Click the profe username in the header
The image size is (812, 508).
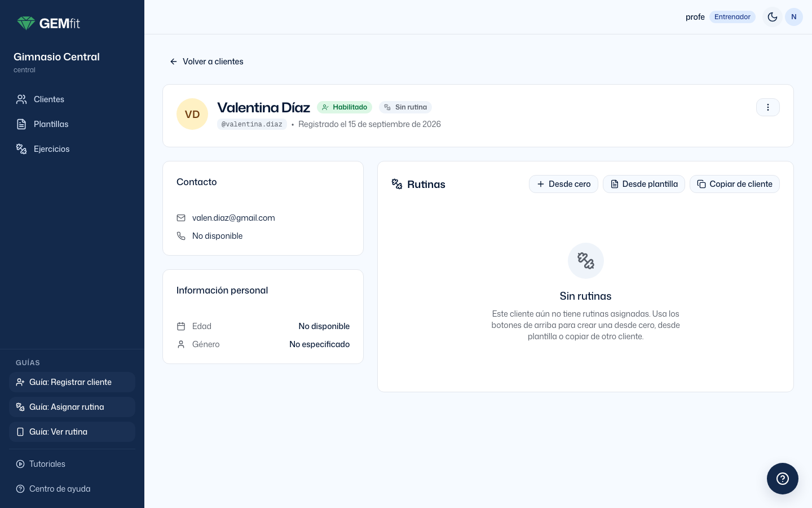695,17
